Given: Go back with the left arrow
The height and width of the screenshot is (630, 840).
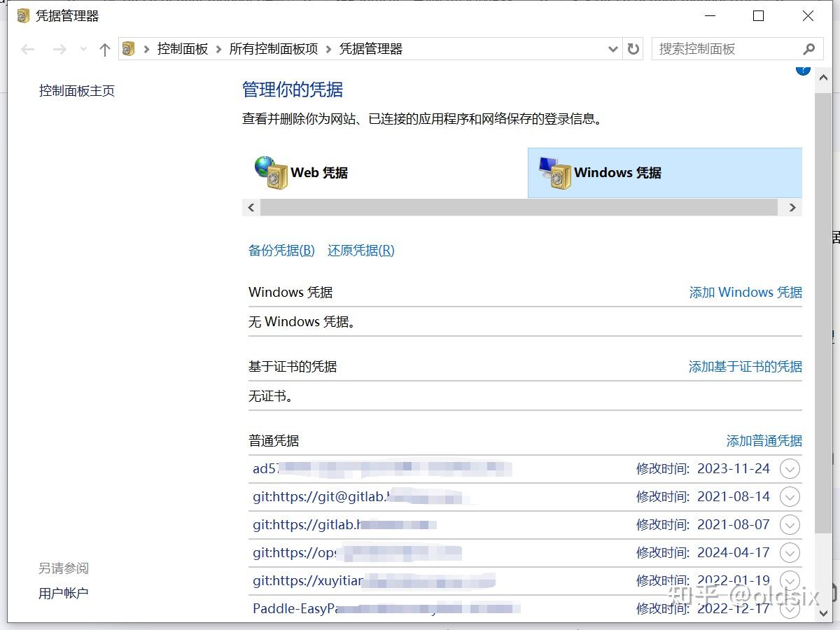Looking at the screenshot, I should click(x=28, y=49).
